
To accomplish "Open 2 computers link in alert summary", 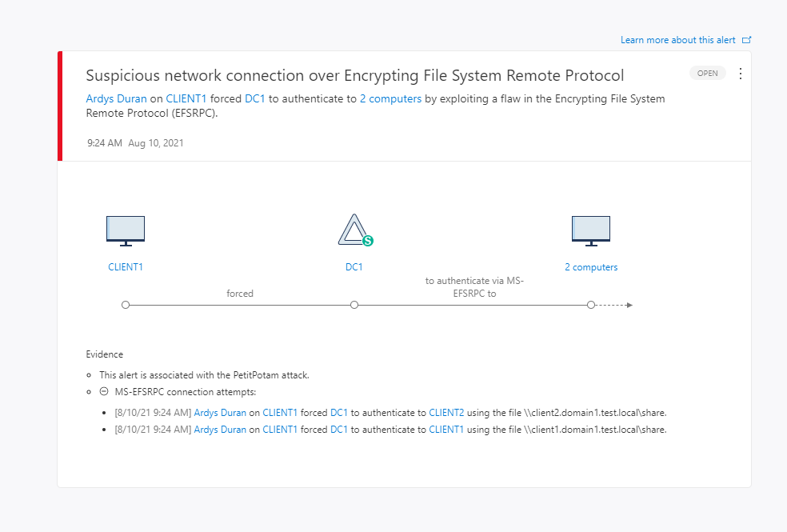I will click(x=390, y=98).
